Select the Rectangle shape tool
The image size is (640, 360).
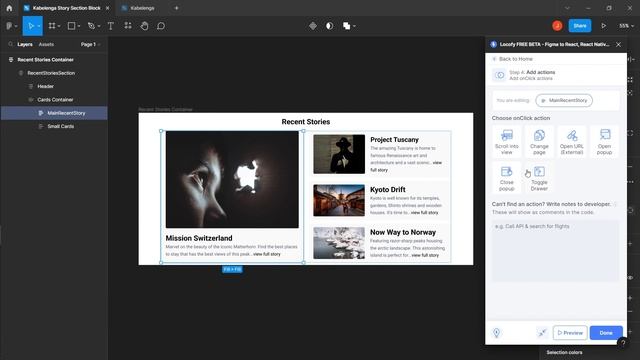tap(71, 26)
